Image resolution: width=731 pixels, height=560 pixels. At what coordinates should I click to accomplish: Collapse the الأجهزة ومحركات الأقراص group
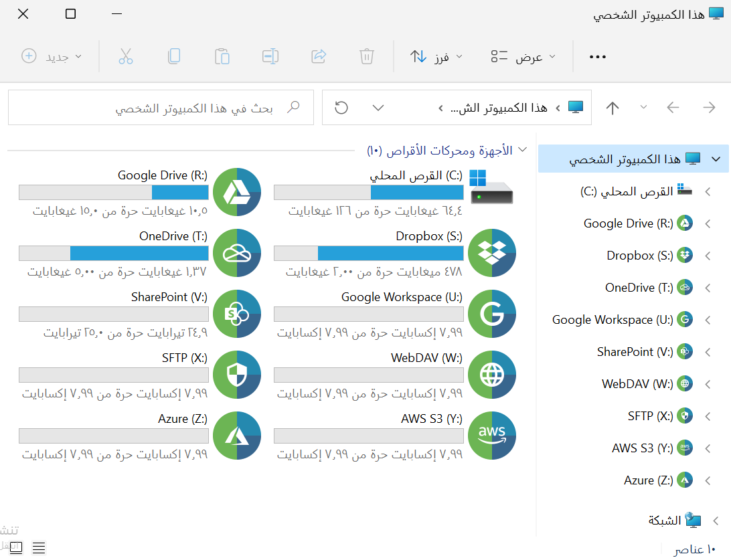[x=523, y=150]
